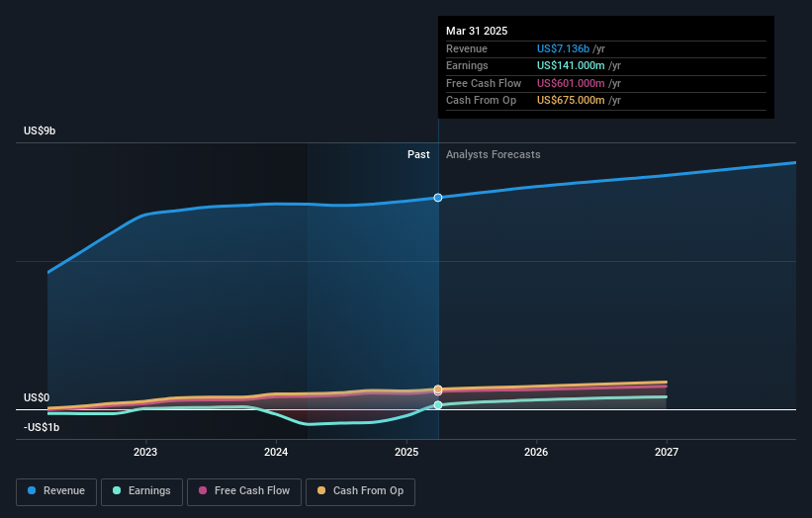This screenshot has height=518, width=812.
Task: Click the 2026 x-axis label
Action: (x=536, y=453)
